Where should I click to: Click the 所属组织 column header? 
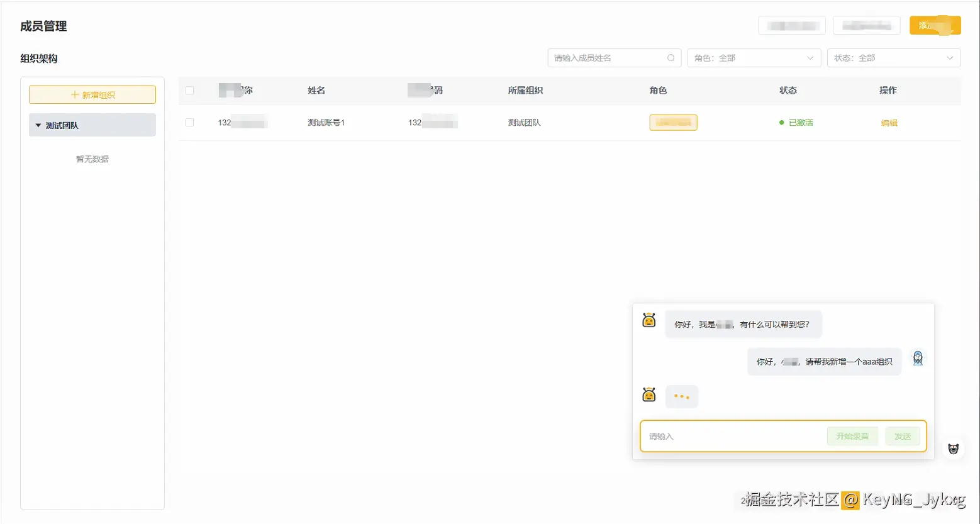(525, 91)
